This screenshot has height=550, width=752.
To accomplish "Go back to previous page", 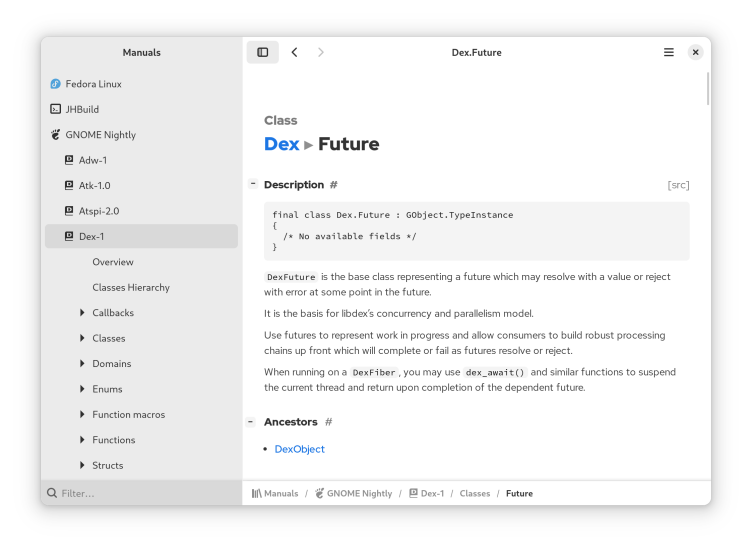I will coord(294,52).
